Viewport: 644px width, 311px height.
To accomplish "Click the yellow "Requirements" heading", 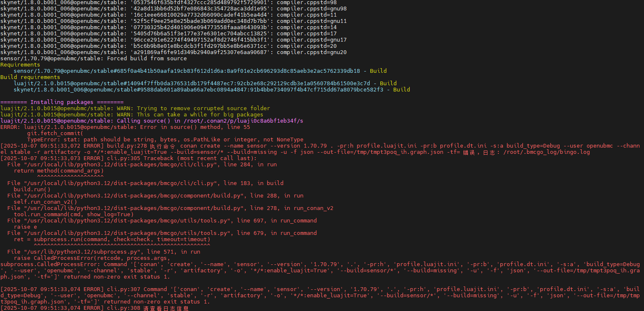I will [x=20, y=65].
